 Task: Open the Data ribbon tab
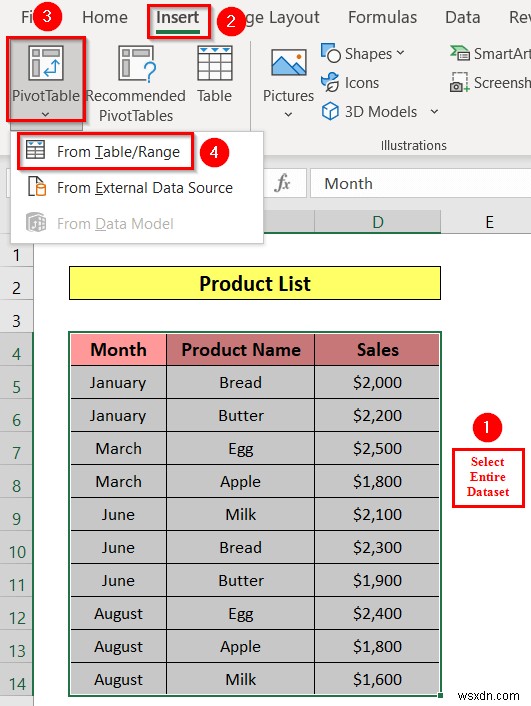pyautogui.click(x=463, y=17)
